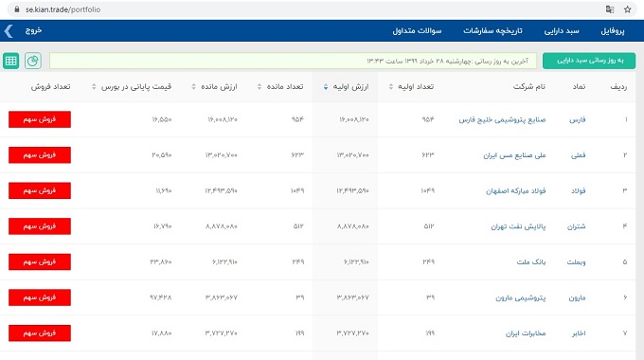Click the تعداد فروش column header
Screen dimensions: 644x360
coord(50,87)
